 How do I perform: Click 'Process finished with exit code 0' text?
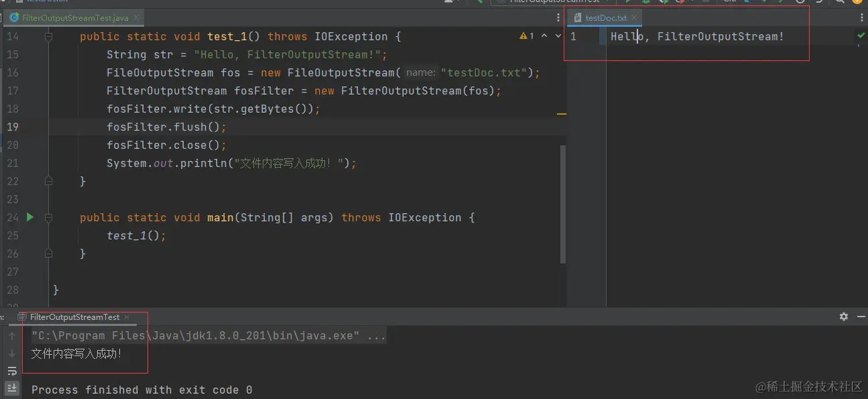(x=142, y=390)
